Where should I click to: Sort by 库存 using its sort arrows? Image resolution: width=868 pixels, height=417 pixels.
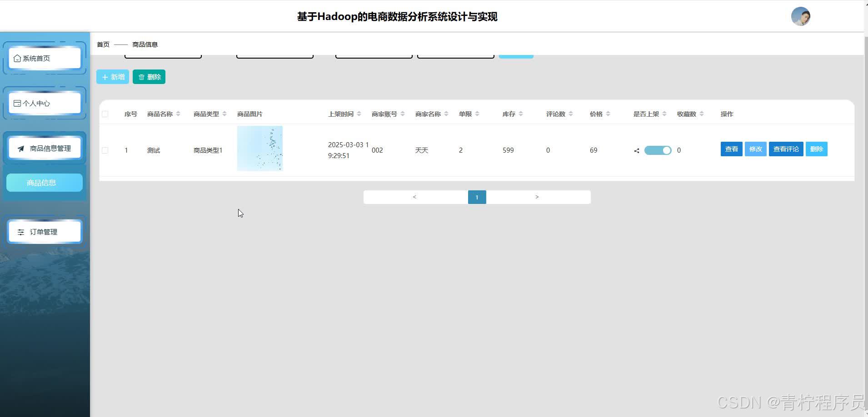521,114
